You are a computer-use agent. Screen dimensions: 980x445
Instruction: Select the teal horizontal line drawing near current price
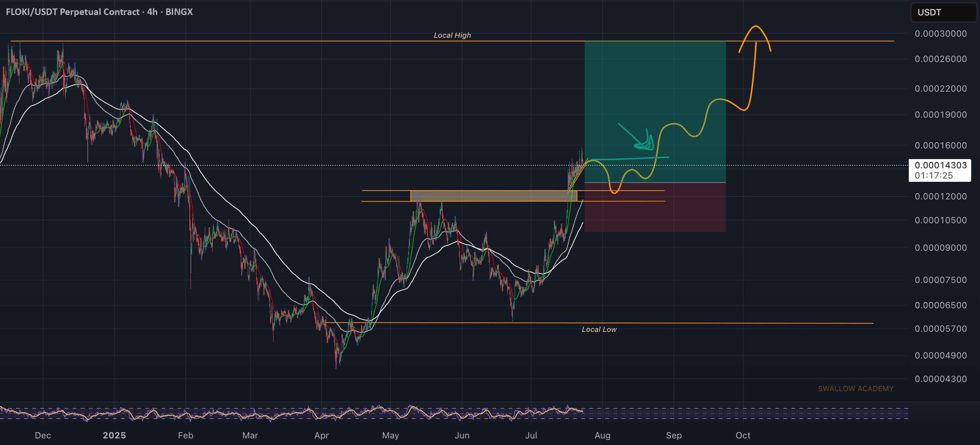[630, 158]
